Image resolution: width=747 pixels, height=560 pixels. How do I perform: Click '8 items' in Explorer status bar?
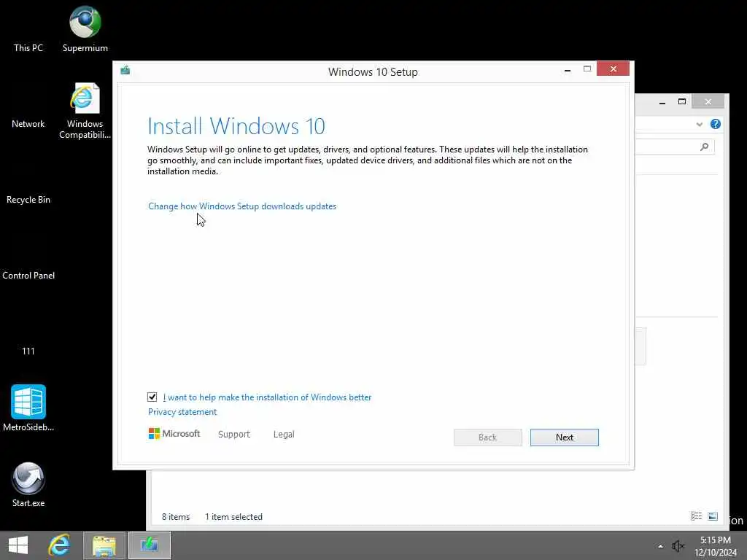click(176, 517)
